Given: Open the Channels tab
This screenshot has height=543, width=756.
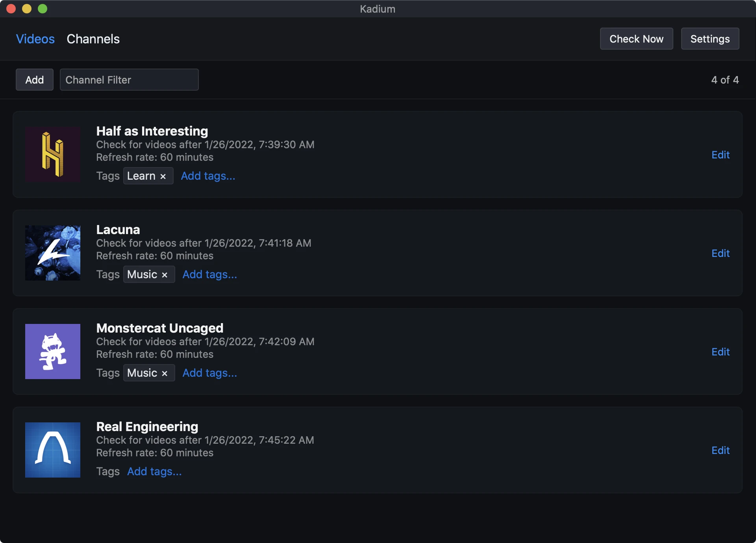Looking at the screenshot, I should click(93, 39).
